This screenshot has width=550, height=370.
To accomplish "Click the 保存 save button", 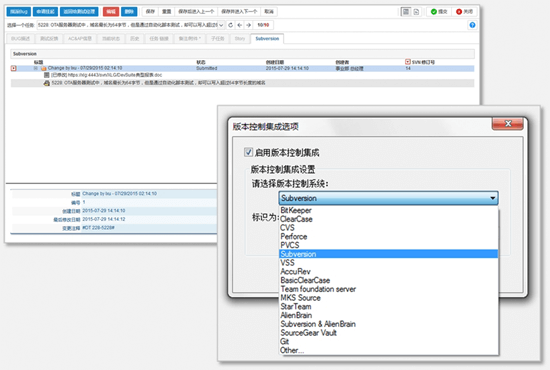I will click(150, 12).
